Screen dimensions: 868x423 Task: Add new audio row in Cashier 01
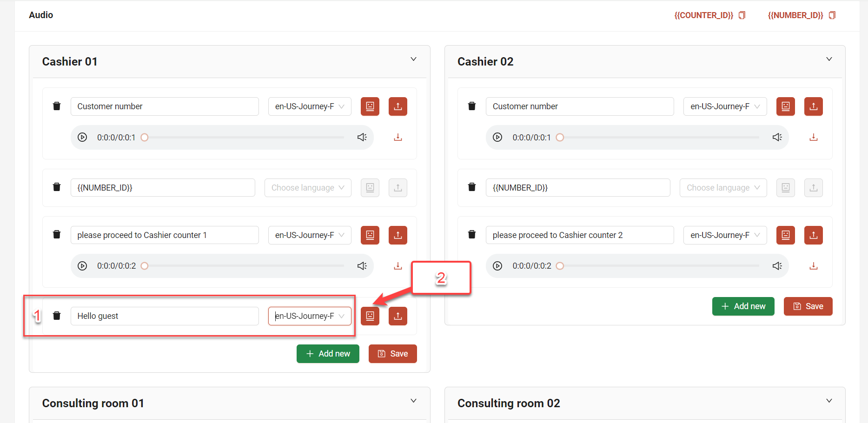click(x=328, y=354)
